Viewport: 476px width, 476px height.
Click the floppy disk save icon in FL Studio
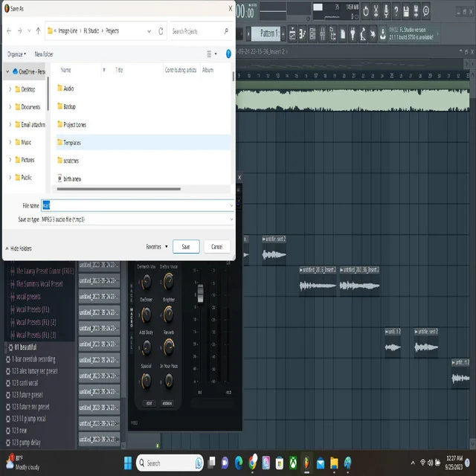(x=406, y=11)
